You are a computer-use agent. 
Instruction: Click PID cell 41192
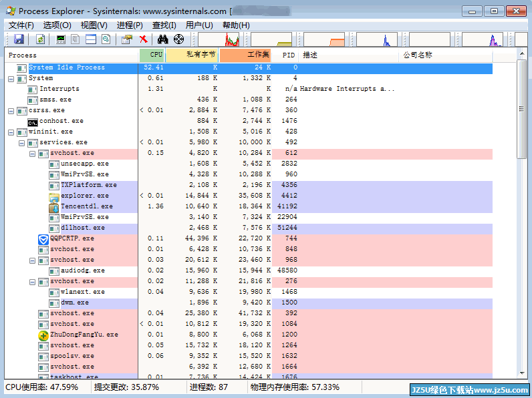tap(287, 206)
